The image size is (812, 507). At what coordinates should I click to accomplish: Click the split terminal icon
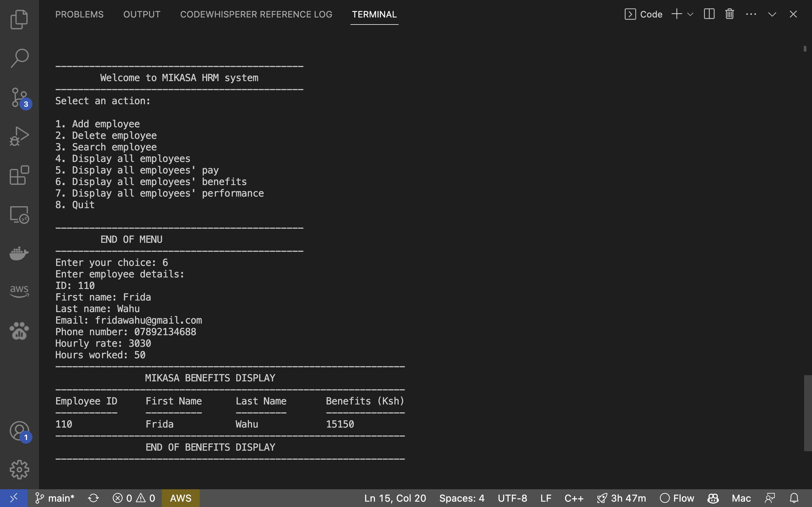click(x=709, y=14)
